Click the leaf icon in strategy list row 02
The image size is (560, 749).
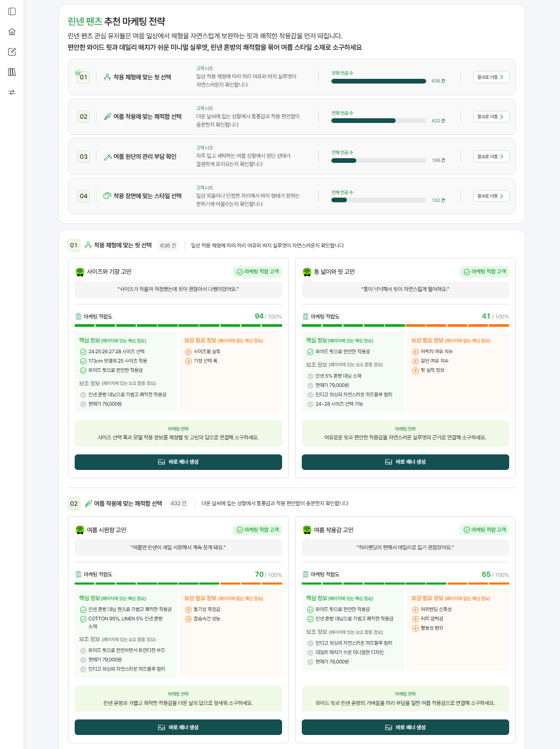pos(107,117)
